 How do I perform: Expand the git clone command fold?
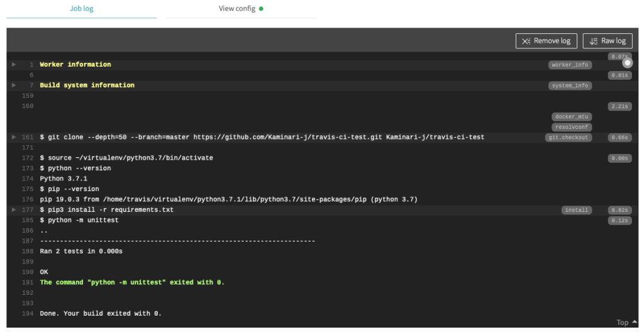pos(14,137)
